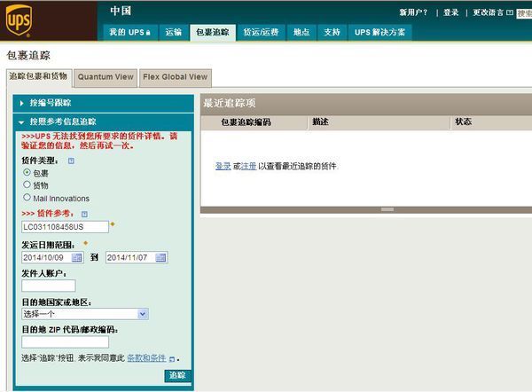Select the 货物 radio button
The height and width of the screenshot is (392, 532).
tap(27, 185)
